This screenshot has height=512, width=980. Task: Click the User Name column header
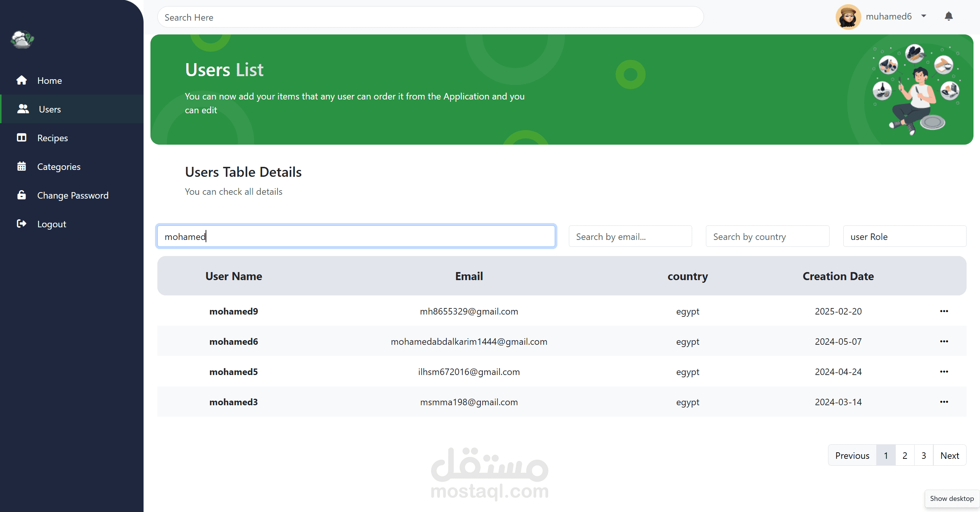[x=234, y=276]
